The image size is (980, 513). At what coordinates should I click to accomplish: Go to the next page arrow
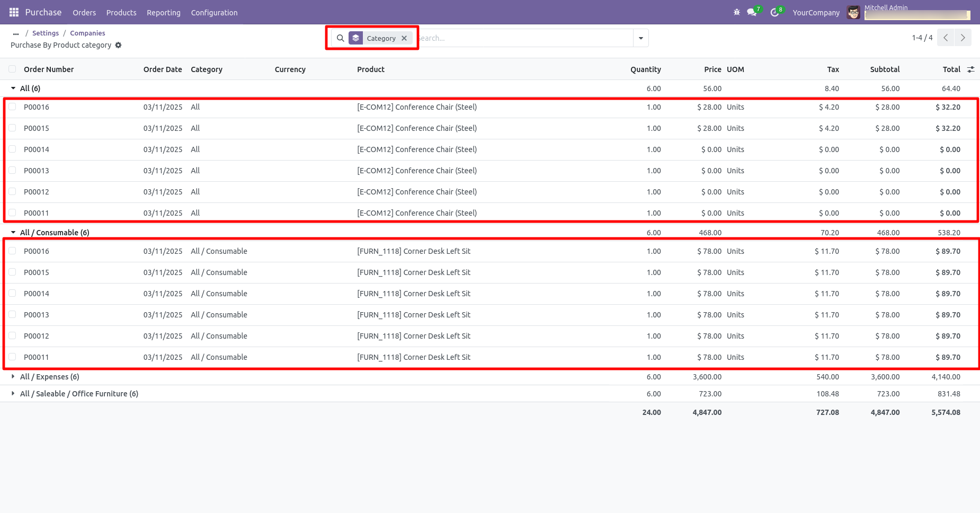click(963, 38)
